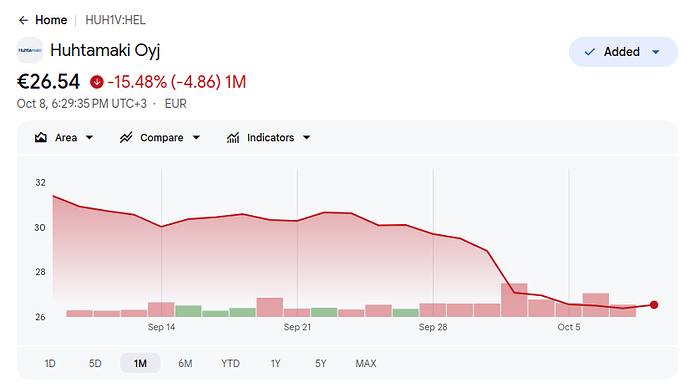
Task: Click the tallest volume bar before Oct 5
Action: (514, 300)
